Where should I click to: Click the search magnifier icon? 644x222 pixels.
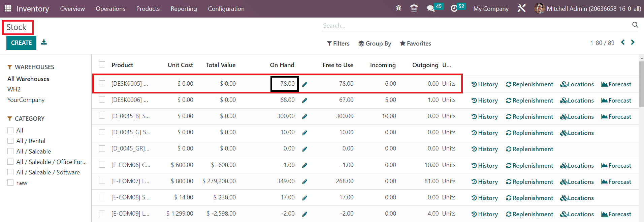pyautogui.click(x=635, y=25)
